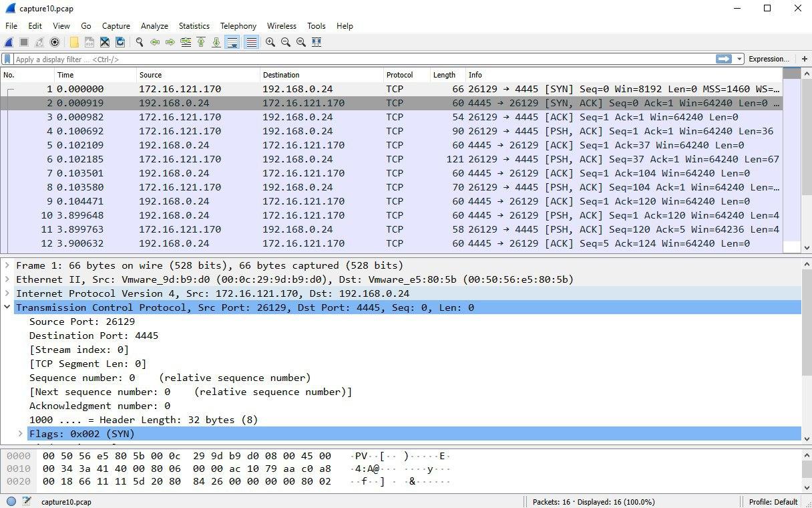
Task: Click the Expression... button
Action: (x=769, y=59)
